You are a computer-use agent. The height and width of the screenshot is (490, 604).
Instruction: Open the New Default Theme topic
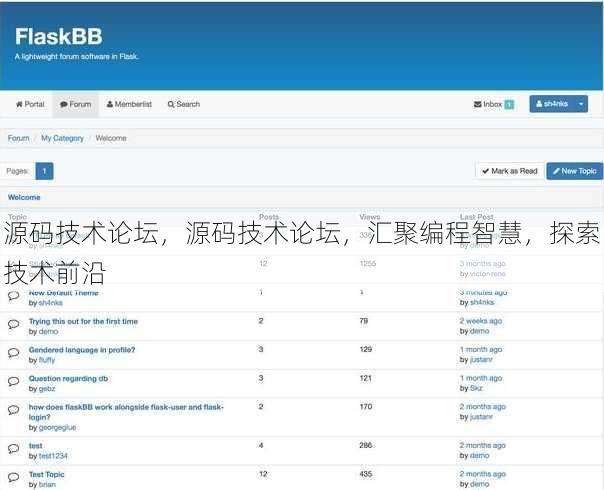(x=64, y=293)
